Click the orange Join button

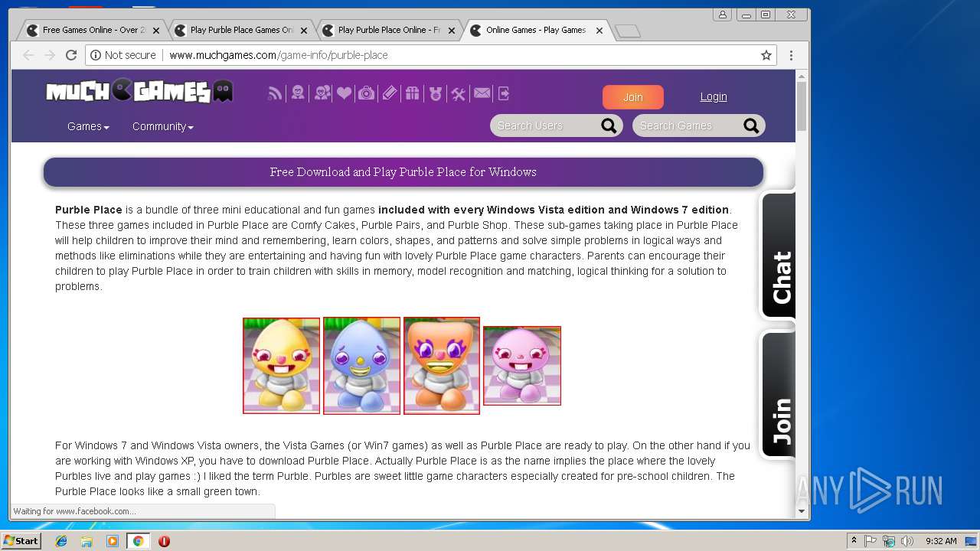coord(632,97)
